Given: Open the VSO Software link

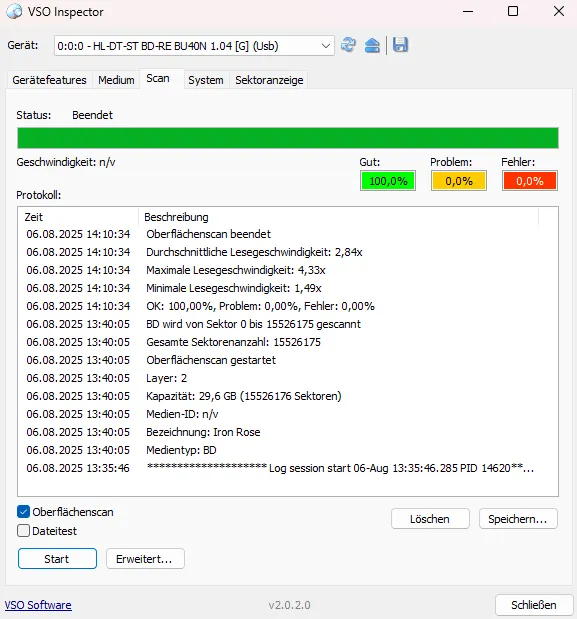Looking at the screenshot, I should (x=38, y=605).
